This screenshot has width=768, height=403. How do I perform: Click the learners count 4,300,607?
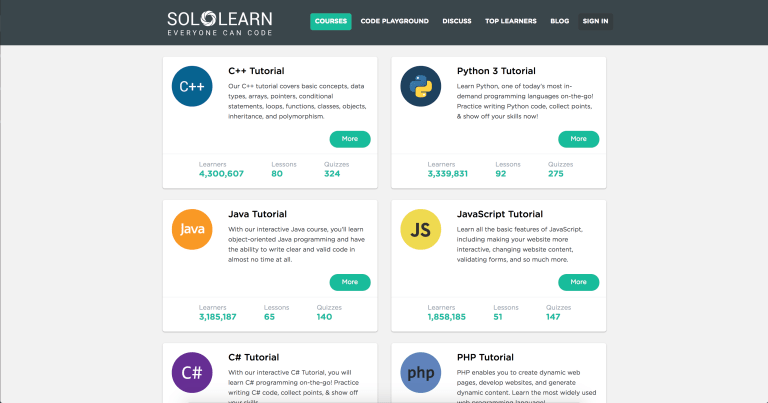click(221, 173)
